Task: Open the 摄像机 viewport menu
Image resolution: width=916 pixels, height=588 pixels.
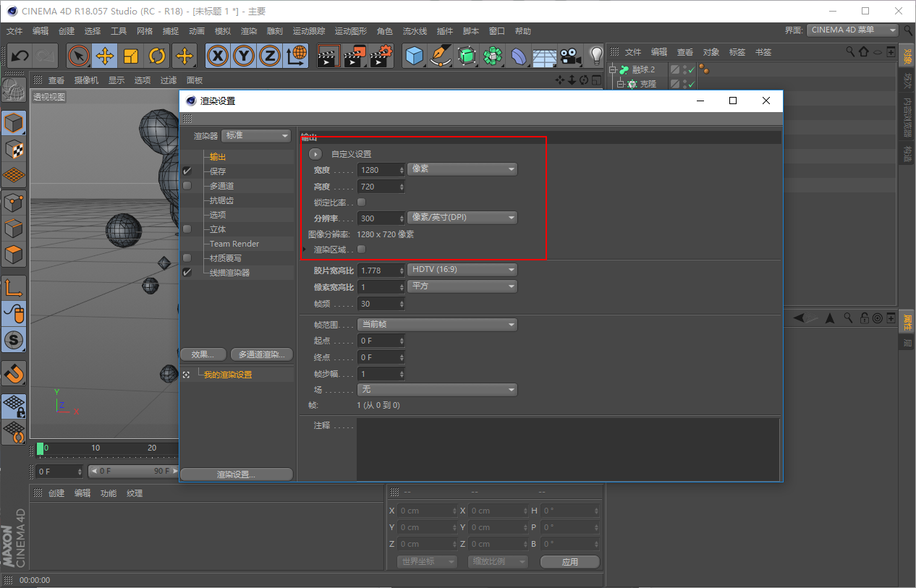Action: tap(86, 80)
